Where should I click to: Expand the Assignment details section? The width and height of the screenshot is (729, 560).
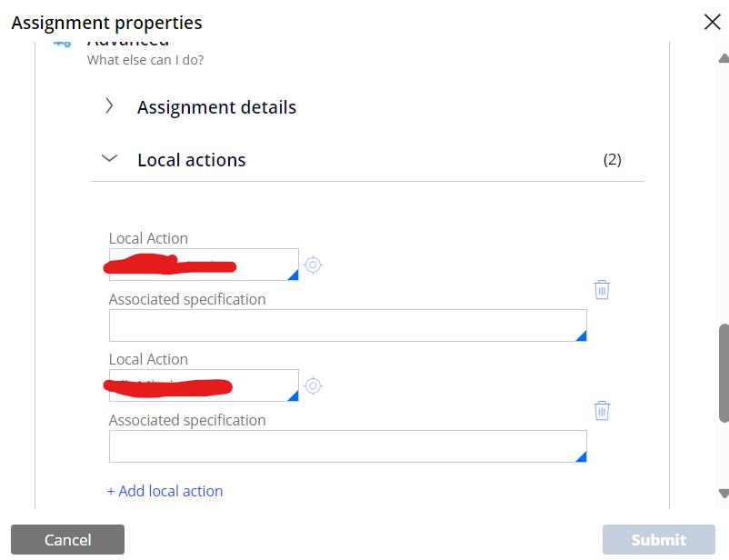click(x=109, y=105)
